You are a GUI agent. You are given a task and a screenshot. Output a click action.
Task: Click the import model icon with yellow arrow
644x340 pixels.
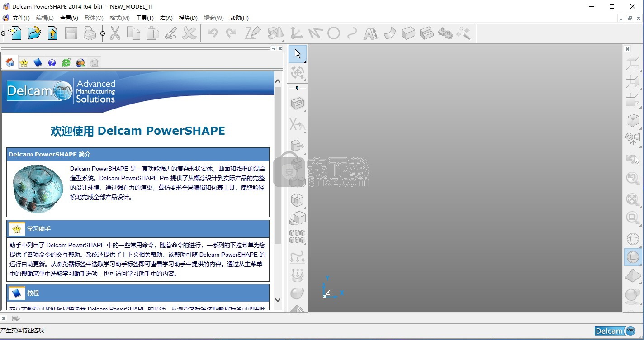53,33
